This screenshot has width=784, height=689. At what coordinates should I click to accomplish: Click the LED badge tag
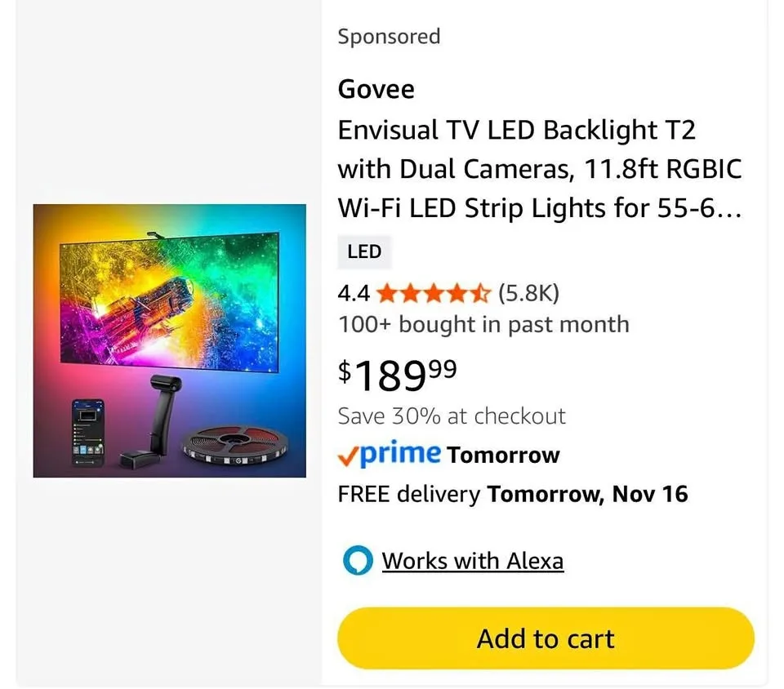click(x=364, y=251)
